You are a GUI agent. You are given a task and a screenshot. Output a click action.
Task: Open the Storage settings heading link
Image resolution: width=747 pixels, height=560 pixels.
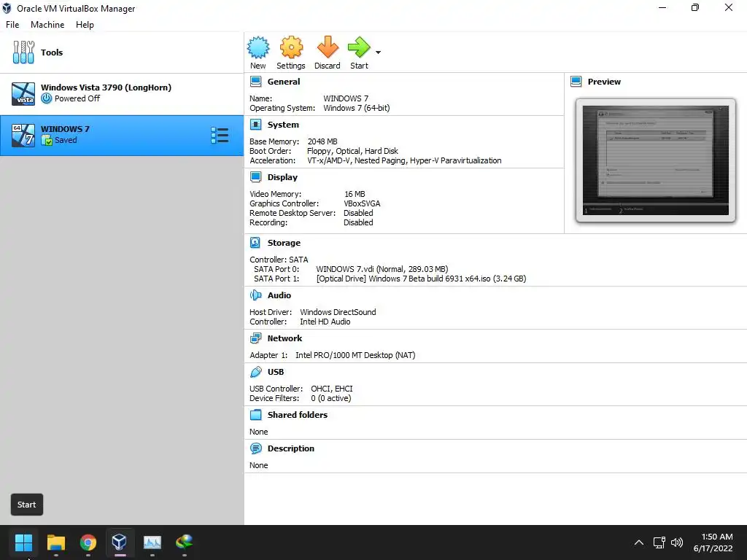click(x=284, y=243)
